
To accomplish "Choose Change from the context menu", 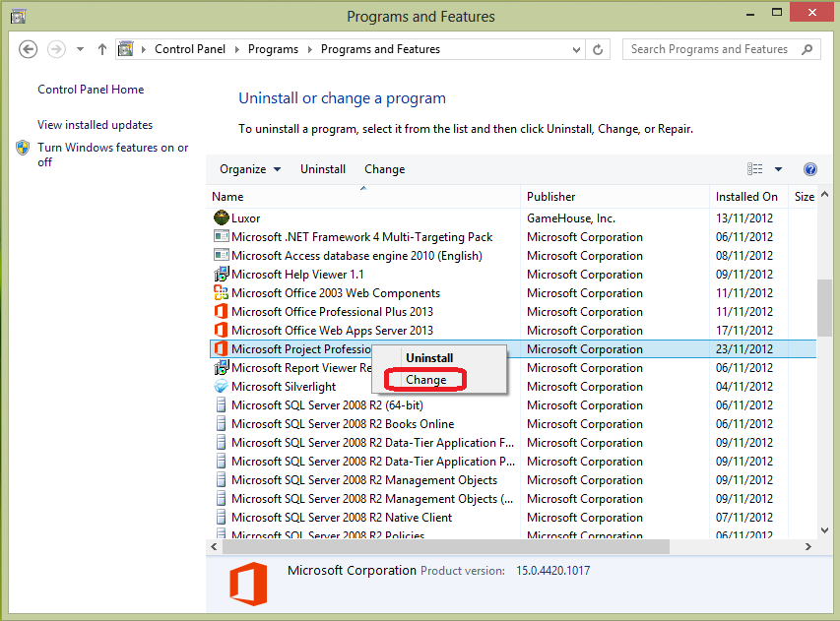I will [x=425, y=380].
